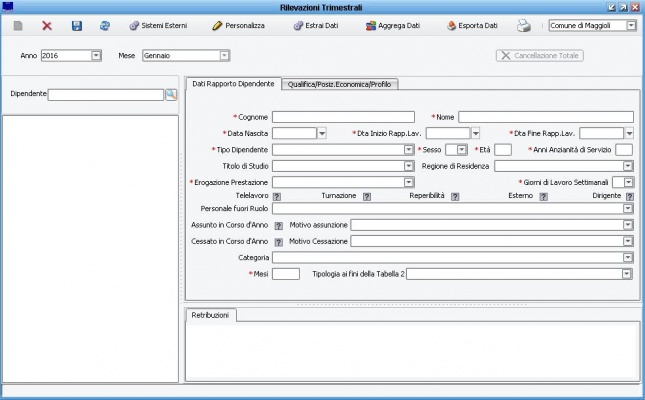645x400 pixels.
Task: Click the refresh icon in toolbar
Action: tap(104, 25)
